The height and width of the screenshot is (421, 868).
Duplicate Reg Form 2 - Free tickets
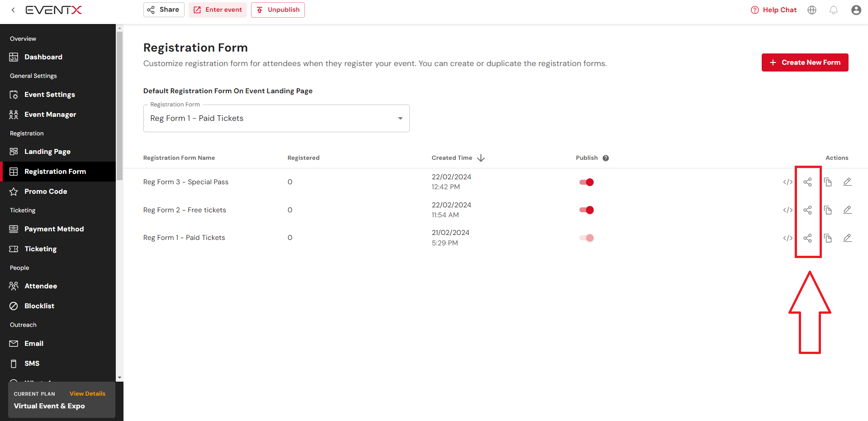pos(828,210)
